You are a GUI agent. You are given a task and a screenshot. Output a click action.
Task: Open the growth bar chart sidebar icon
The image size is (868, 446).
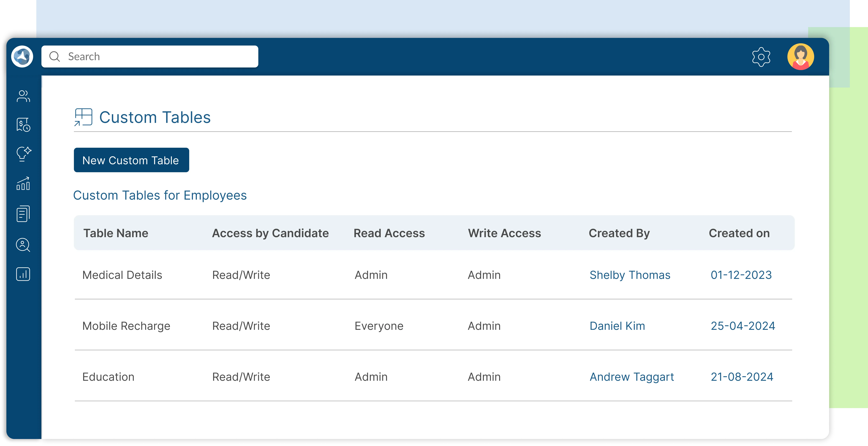[x=23, y=184]
